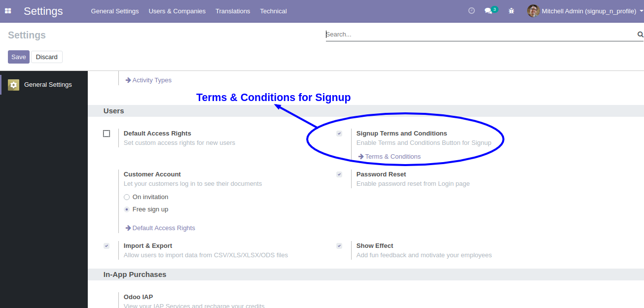Image resolution: width=644 pixels, height=308 pixels.
Task: Open the Technical menu
Action: [273, 11]
